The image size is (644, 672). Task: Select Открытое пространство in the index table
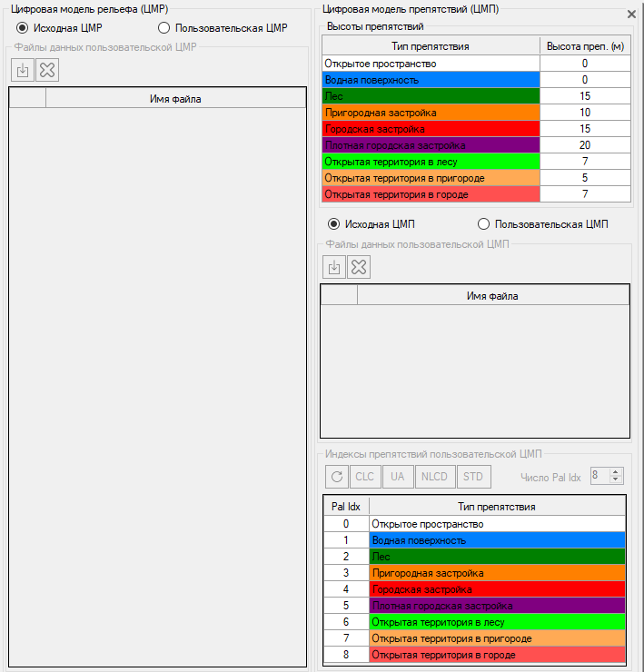pos(498,524)
